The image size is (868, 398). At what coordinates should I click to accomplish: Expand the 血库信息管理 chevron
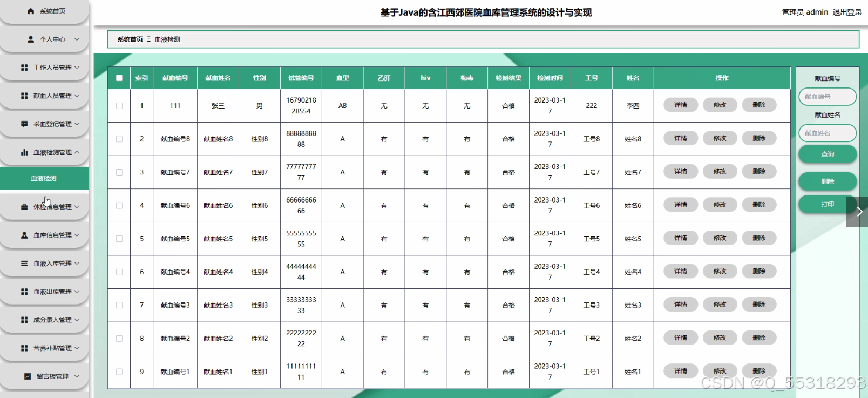[x=77, y=235]
